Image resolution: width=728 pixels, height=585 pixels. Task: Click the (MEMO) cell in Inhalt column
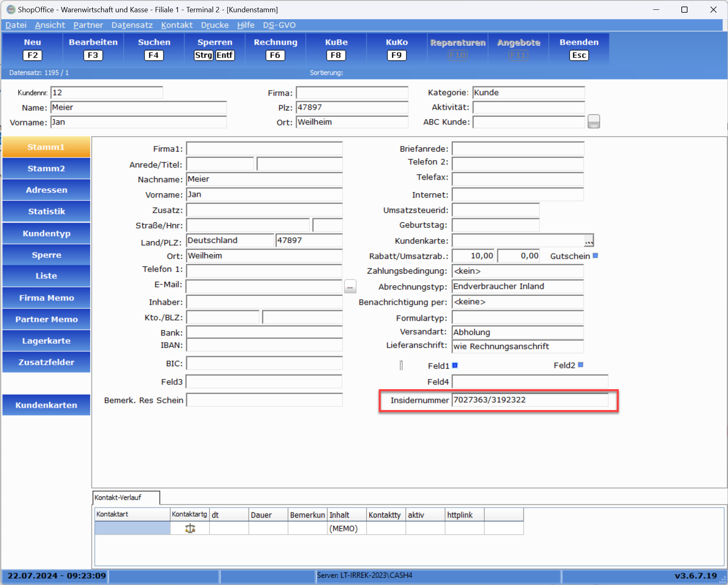[x=347, y=528]
